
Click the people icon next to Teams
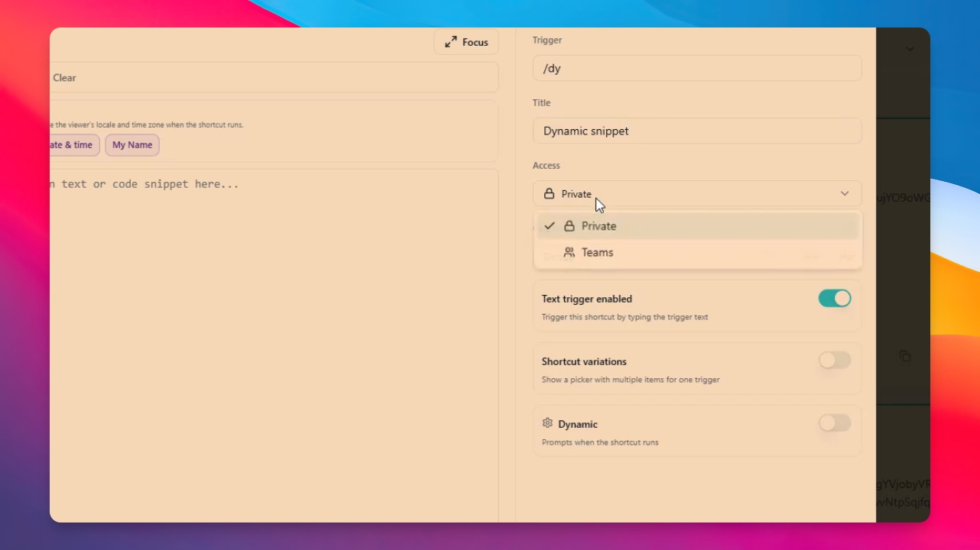click(569, 252)
